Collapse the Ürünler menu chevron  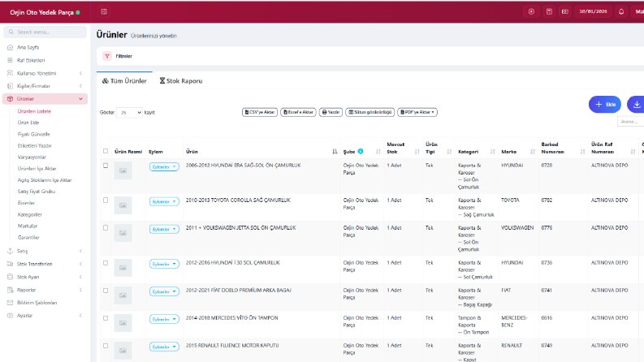coord(80,99)
